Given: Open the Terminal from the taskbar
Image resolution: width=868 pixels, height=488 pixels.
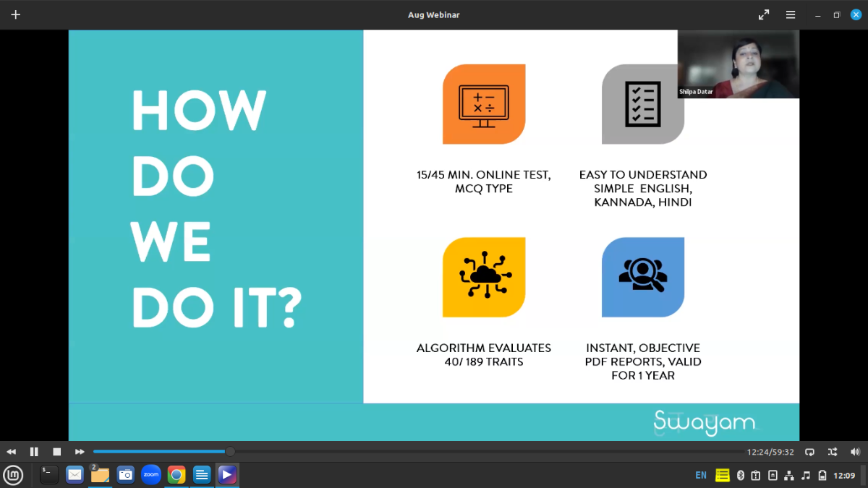Looking at the screenshot, I should tap(49, 475).
